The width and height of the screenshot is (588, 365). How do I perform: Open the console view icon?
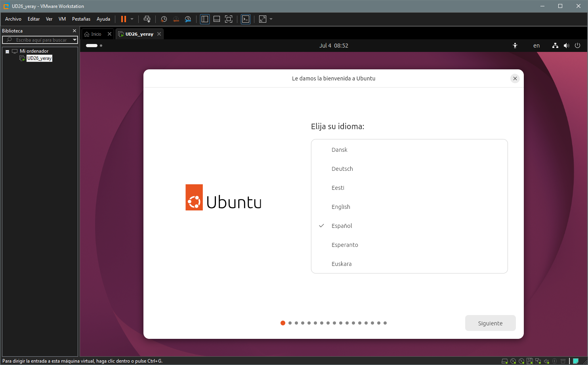[246, 19]
